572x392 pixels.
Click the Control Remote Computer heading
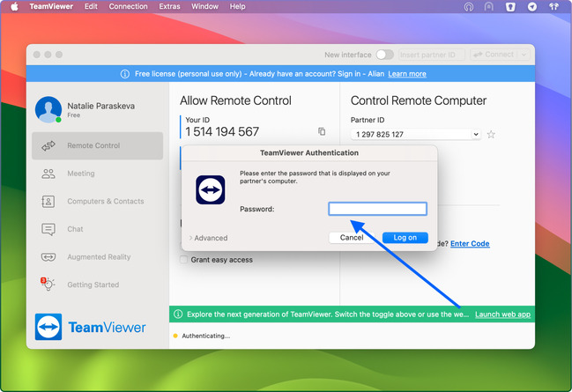pyautogui.click(x=419, y=100)
